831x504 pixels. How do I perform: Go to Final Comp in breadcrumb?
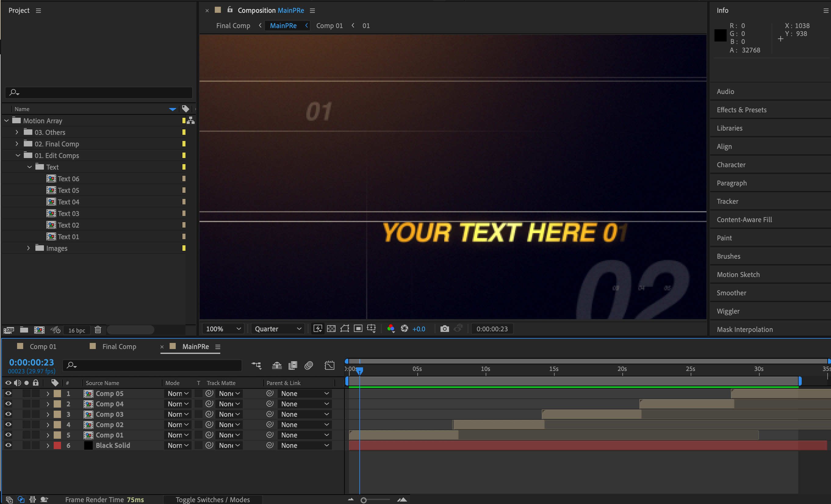click(233, 26)
